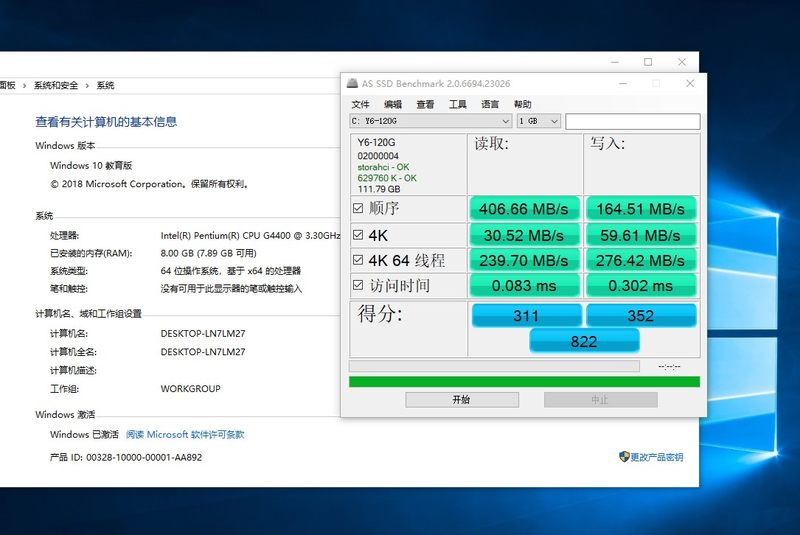Open the 文件 menu in AS SSD Benchmark
800x535 pixels.
tap(360, 104)
